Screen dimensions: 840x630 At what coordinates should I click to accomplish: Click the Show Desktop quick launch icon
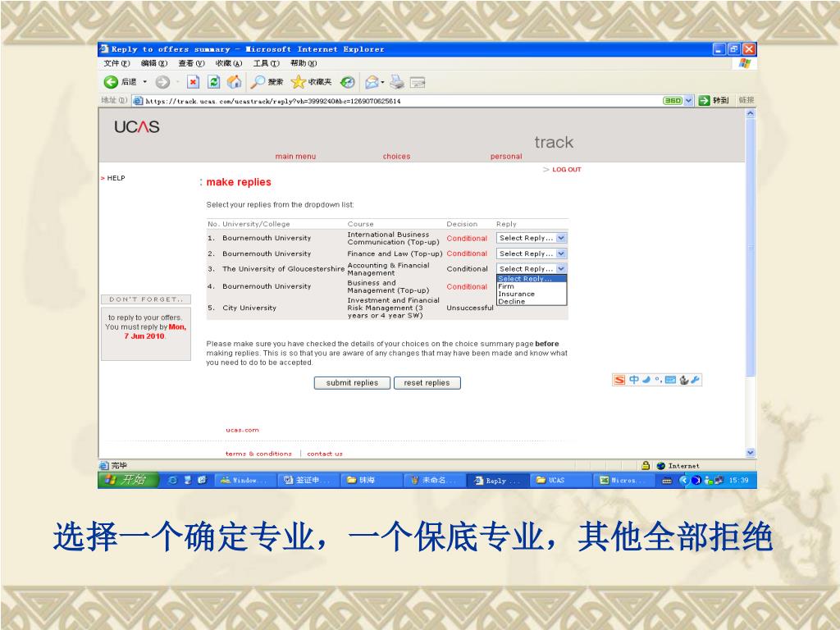click(188, 480)
